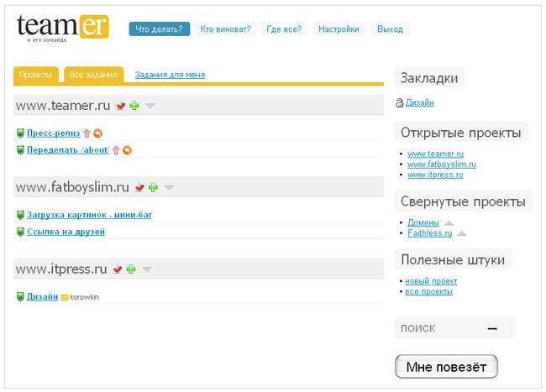Image resolution: width=546 pixels, height=392 pixels.
Task: Click the orange circular arrow icon next to Пресс-релиз
Action: 97,133
